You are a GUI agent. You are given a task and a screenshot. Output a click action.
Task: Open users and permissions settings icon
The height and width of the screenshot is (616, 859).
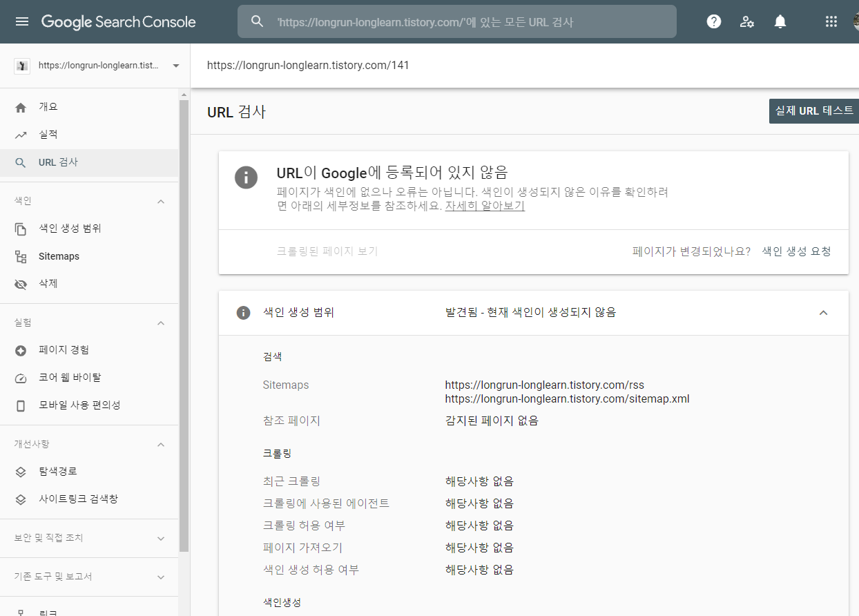coord(747,21)
